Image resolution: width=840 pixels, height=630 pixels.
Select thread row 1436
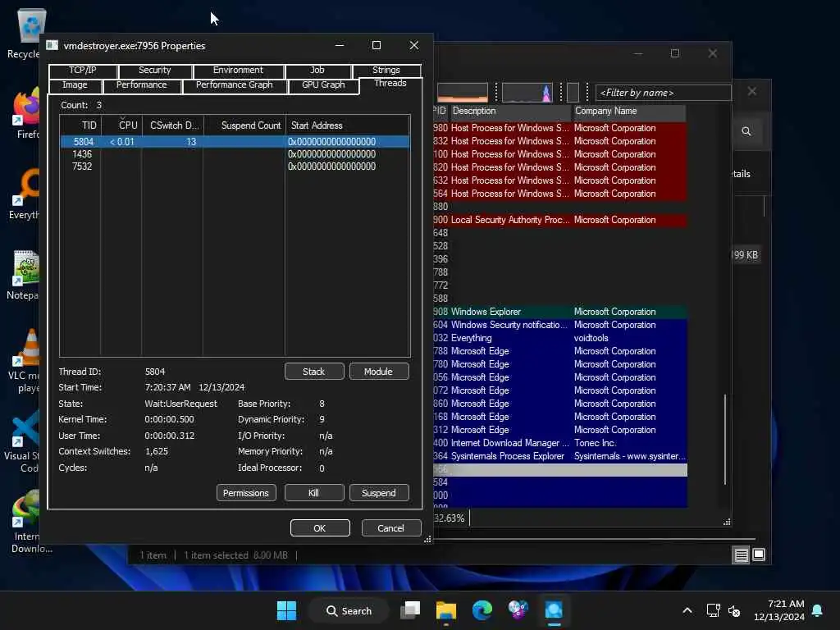pyautogui.click(x=235, y=154)
